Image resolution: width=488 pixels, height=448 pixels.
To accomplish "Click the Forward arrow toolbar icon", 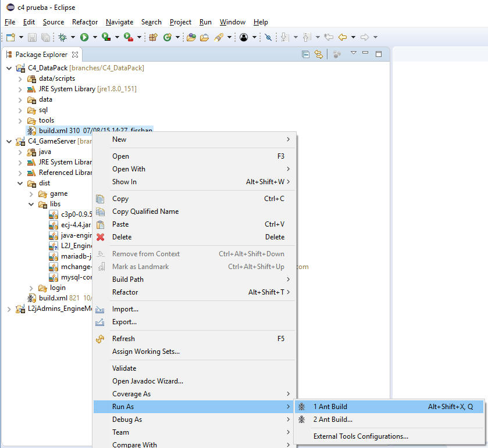I will (365, 37).
